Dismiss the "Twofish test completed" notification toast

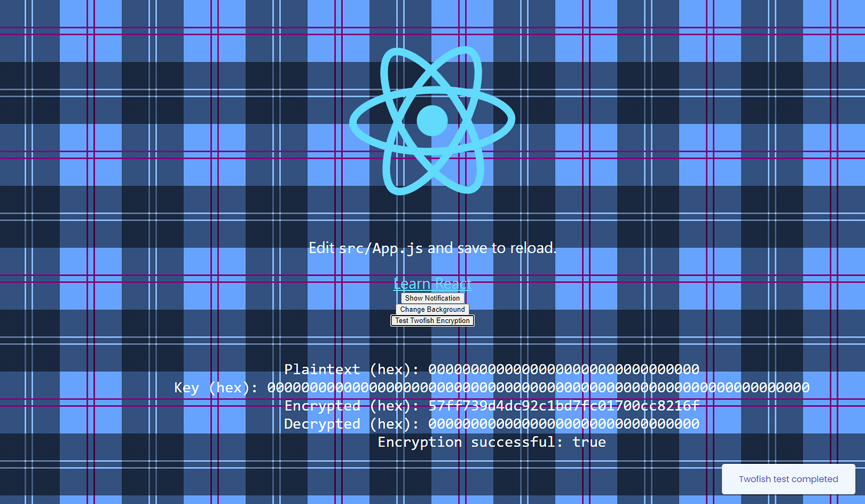pyautogui.click(x=788, y=479)
